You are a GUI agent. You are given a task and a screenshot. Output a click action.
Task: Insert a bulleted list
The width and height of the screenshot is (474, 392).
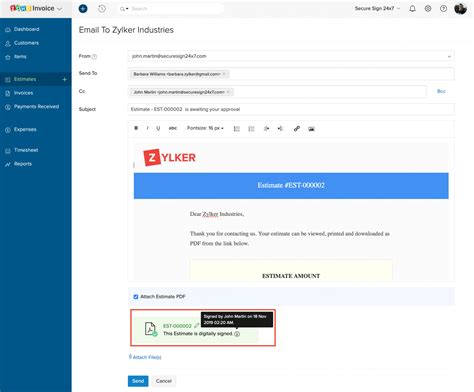[x=237, y=129]
